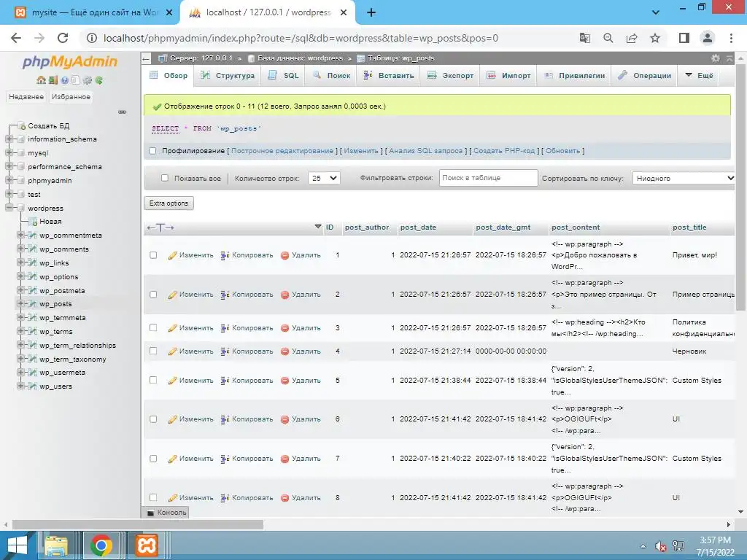Check the Показать все checkbox
This screenshot has width=747, height=560.
point(165,178)
